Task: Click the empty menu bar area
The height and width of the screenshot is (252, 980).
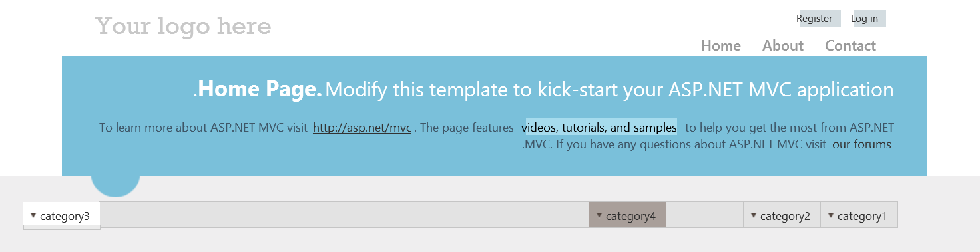Action: tap(344, 215)
